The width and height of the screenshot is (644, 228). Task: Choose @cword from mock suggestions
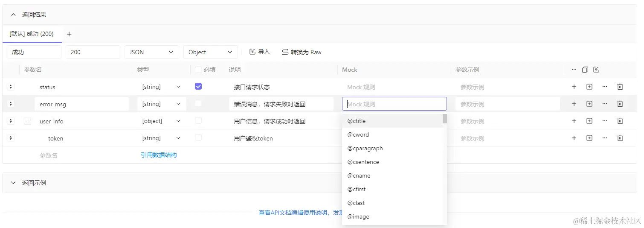point(392,134)
